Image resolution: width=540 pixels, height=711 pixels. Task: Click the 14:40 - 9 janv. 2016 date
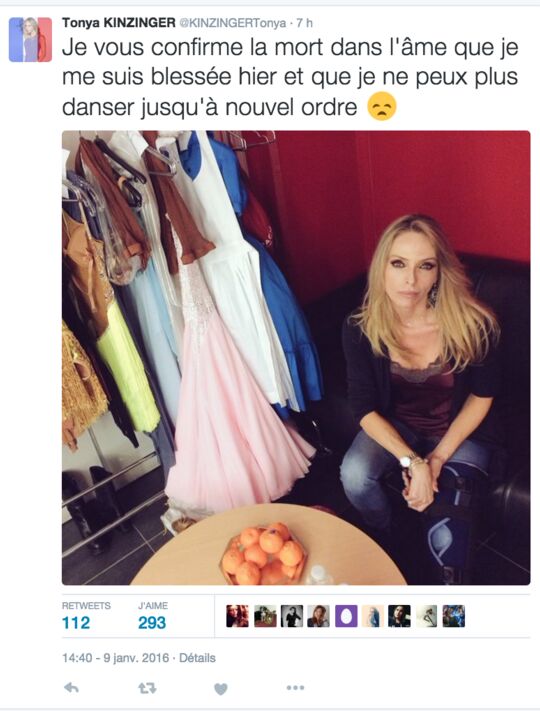click(x=116, y=658)
